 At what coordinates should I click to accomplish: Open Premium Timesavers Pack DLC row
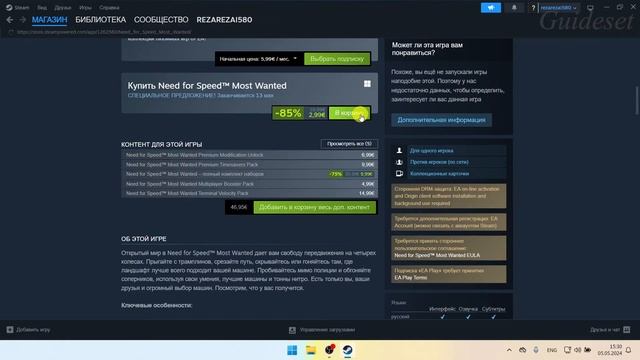(249, 164)
